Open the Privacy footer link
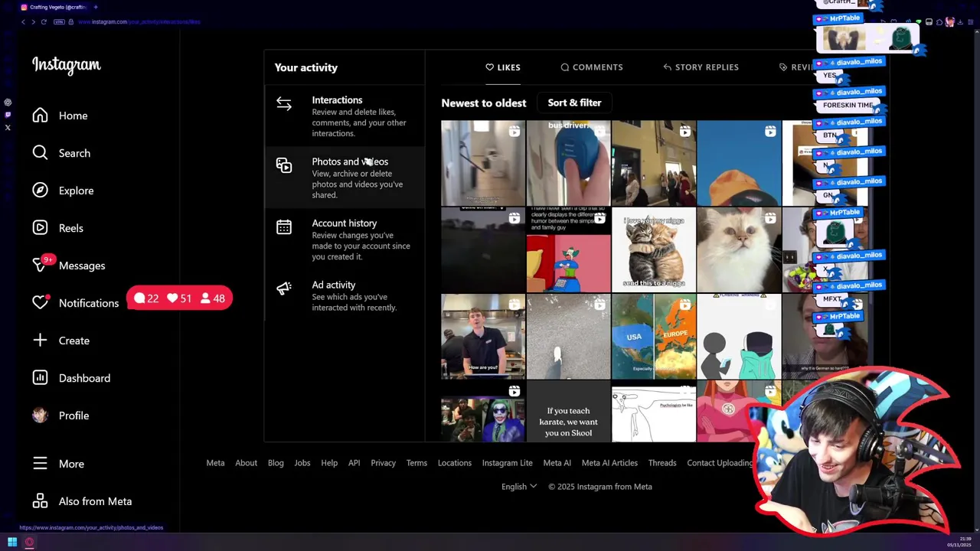Screen dimensions: 980x551 (x=383, y=463)
